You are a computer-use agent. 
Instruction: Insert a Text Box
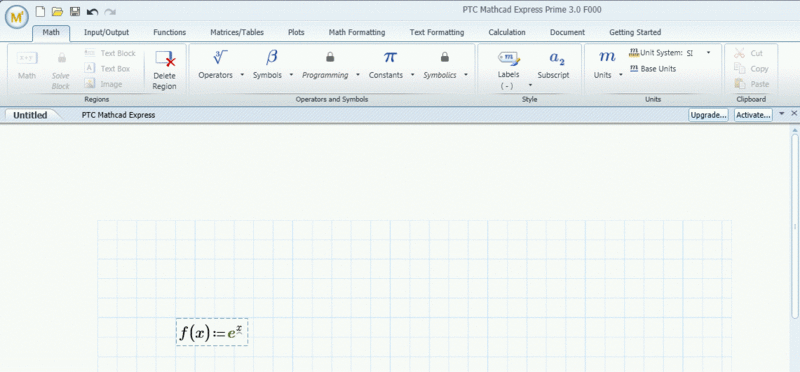click(108, 68)
